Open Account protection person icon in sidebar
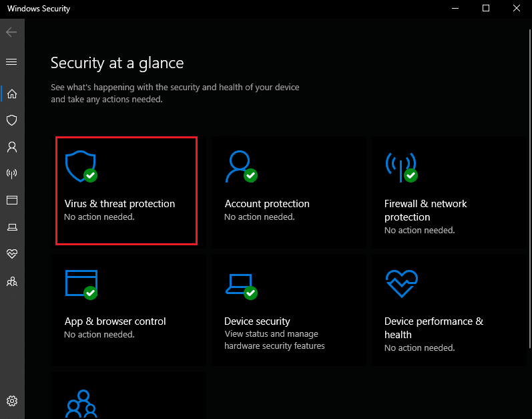The height and width of the screenshot is (419, 532). tap(12, 147)
